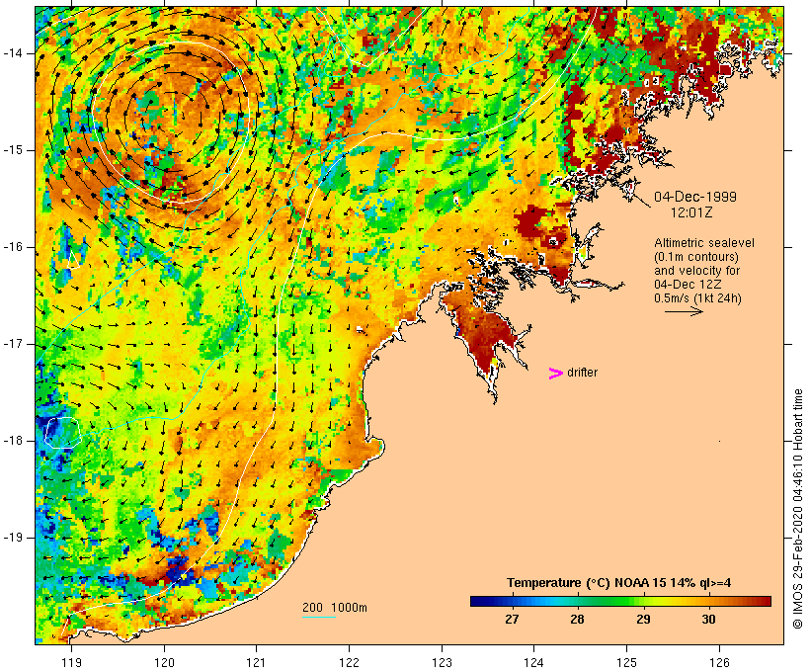Image resolution: width=810 pixels, height=672 pixels.
Task: Click the longitude axis label '126'
Action: click(x=719, y=662)
